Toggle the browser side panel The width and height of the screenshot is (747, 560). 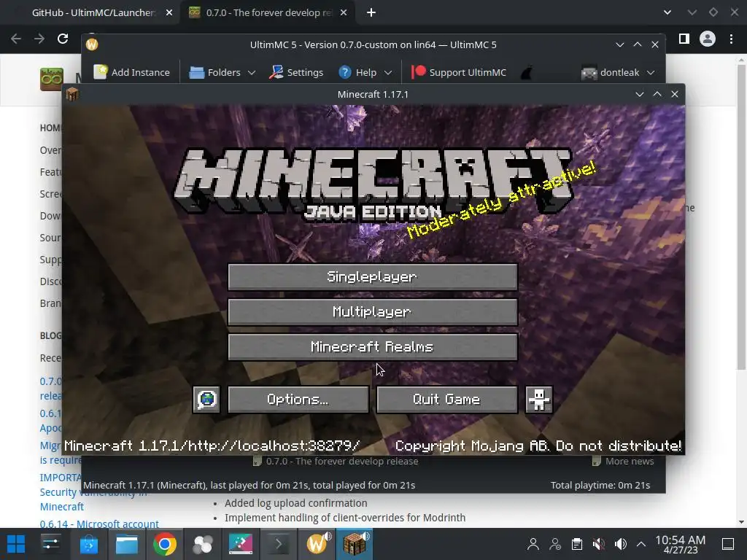click(684, 39)
